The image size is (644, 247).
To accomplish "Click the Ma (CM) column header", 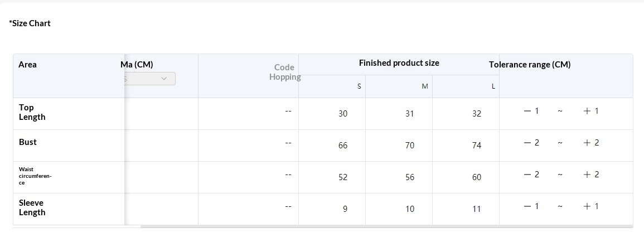I will click(x=137, y=65).
